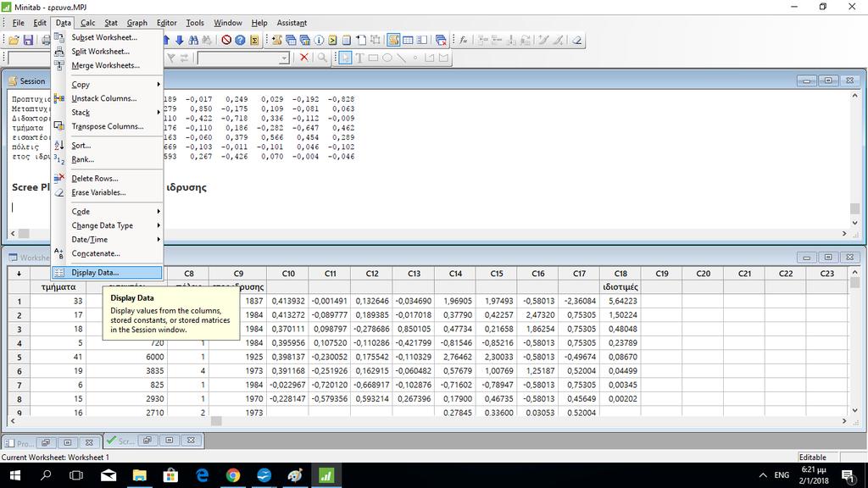Viewport: 868px width, 488px height.
Task: Click the fx formula toolbar icon
Action: click(464, 40)
